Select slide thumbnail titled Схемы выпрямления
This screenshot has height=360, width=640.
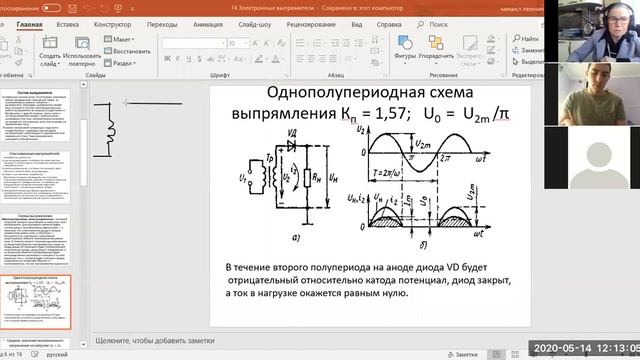click(x=36, y=240)
